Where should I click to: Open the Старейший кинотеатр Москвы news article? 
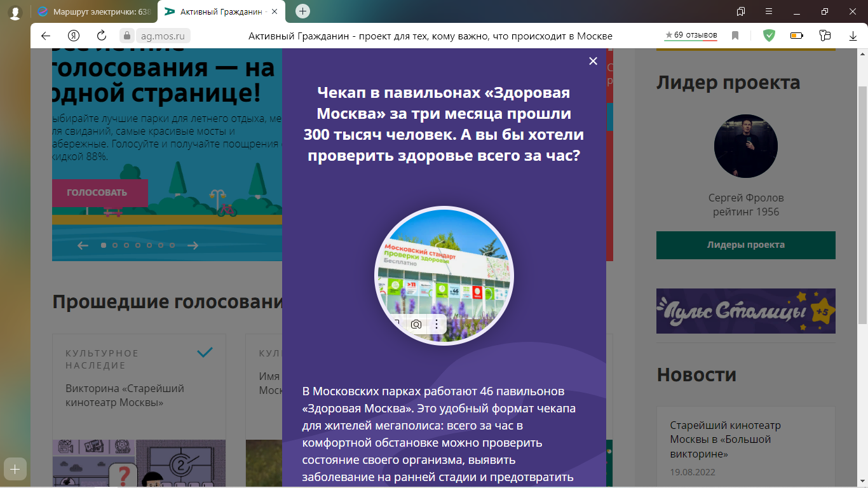(726, 440)
